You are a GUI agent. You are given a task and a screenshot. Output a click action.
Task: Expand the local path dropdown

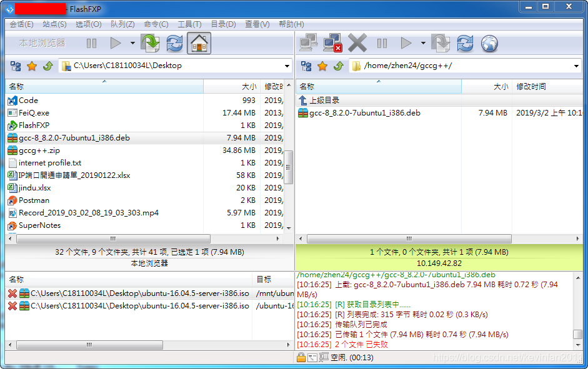click(287, 66)
